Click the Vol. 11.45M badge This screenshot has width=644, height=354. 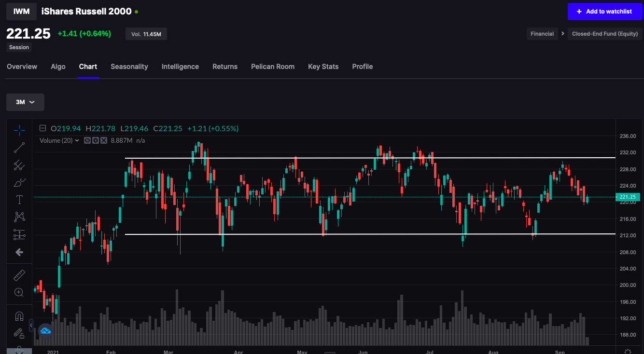[146, 34]
